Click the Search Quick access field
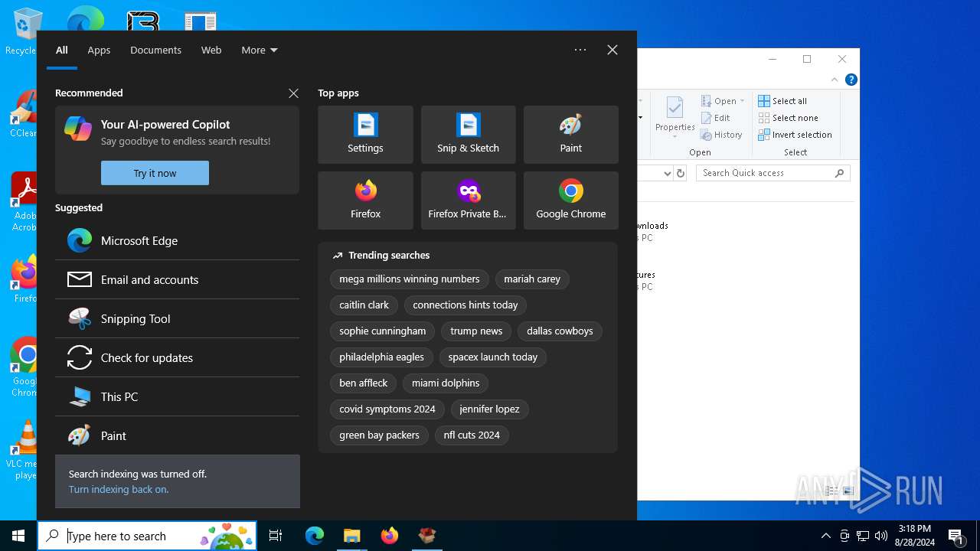Viewport: 980px width, 551px height. [773, 173]
